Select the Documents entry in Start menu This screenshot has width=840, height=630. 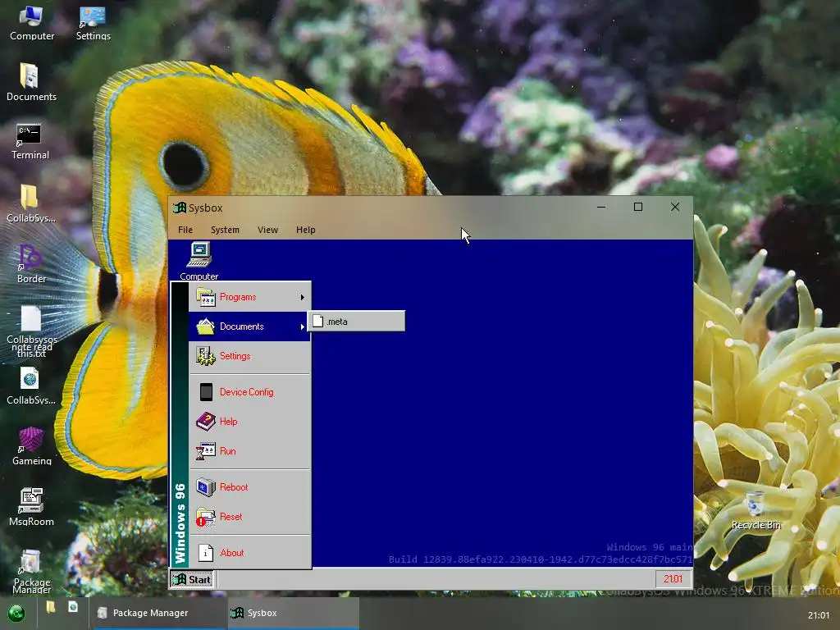[x=249, y=326]
